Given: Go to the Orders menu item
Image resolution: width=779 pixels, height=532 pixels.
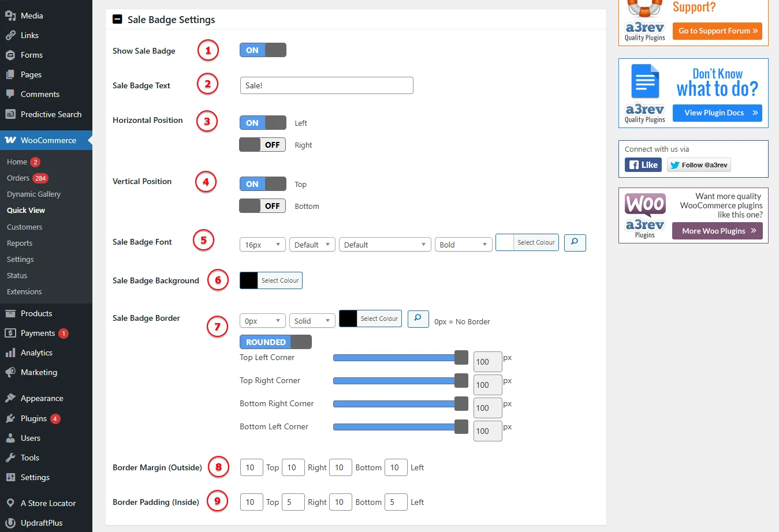Looking at the screenshot, I should (18, 178).
